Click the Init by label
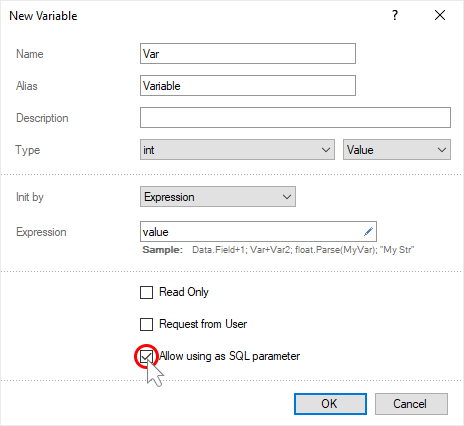The image size is (464, 426). (30, 197)
